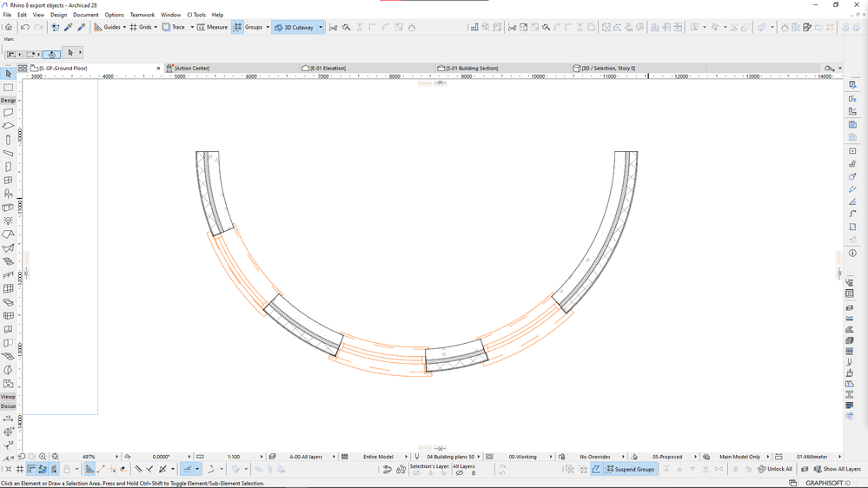This screenshot has width=868, height=488.
Task: Open the 04 Building plans 50 pen set
Action: coord(450,457)
